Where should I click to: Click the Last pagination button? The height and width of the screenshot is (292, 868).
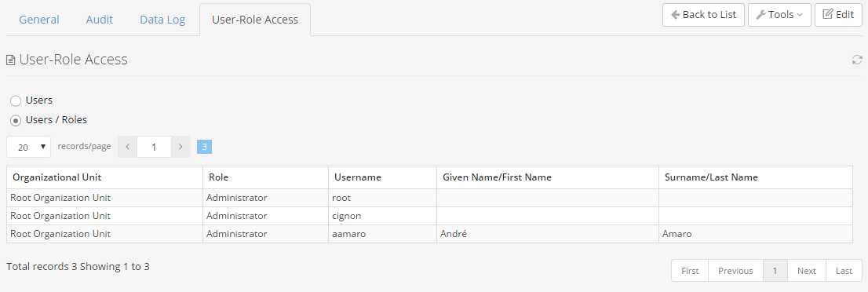pyautogui.click(x=844, y=271)
